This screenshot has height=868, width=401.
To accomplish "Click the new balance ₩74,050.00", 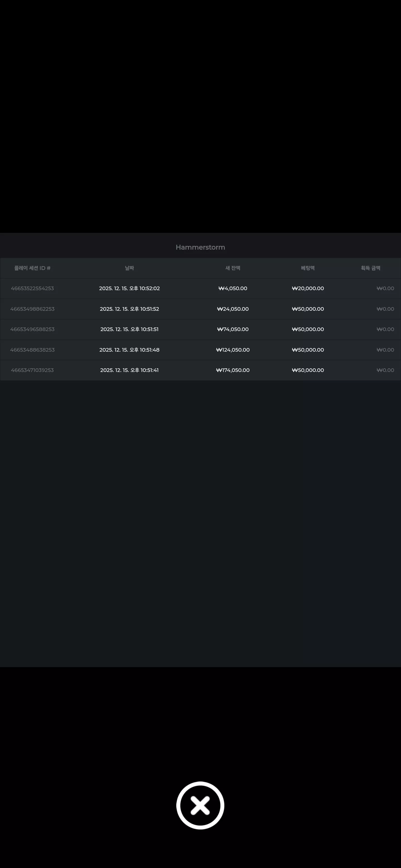I will pyautogui.click(x=233, y=329).
